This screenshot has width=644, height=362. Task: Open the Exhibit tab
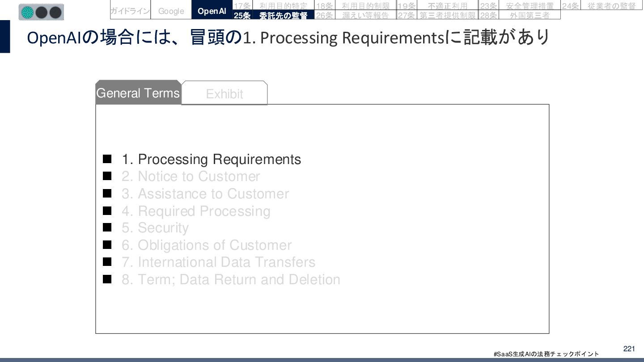(x=224, y=94)
